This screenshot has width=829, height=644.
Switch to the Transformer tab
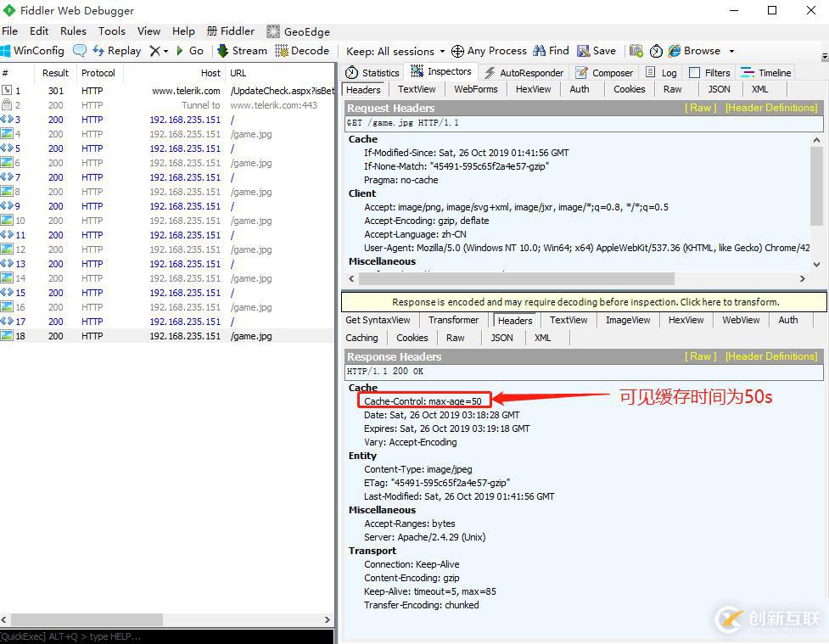[x=454, y=320]
